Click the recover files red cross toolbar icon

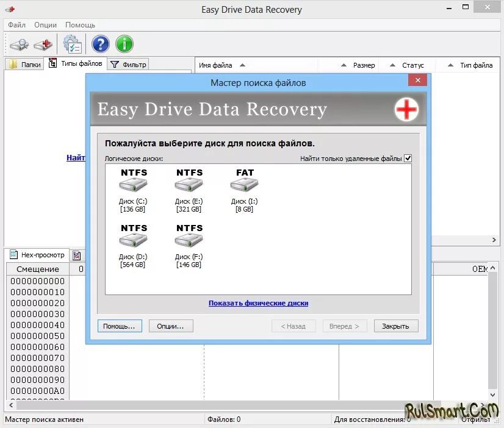click(x=44, y=45)
